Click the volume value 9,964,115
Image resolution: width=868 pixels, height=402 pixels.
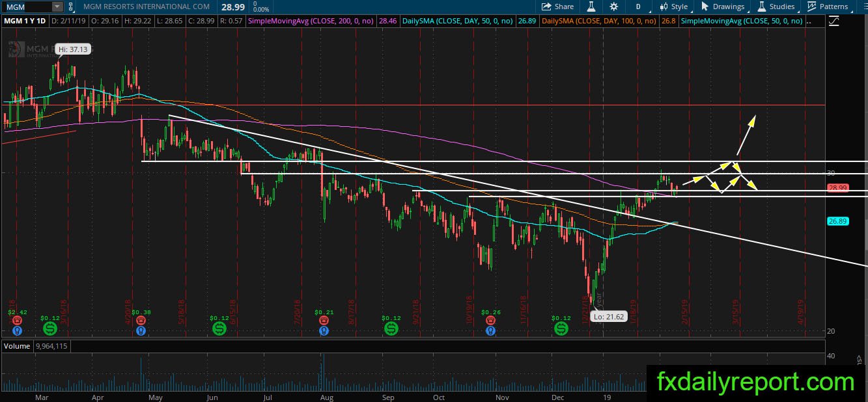51,346
